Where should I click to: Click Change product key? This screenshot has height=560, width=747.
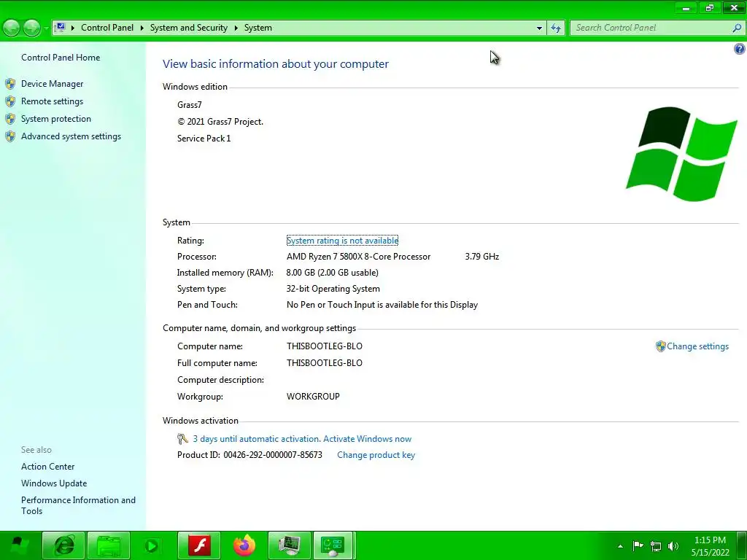click(x=376, y=455)
